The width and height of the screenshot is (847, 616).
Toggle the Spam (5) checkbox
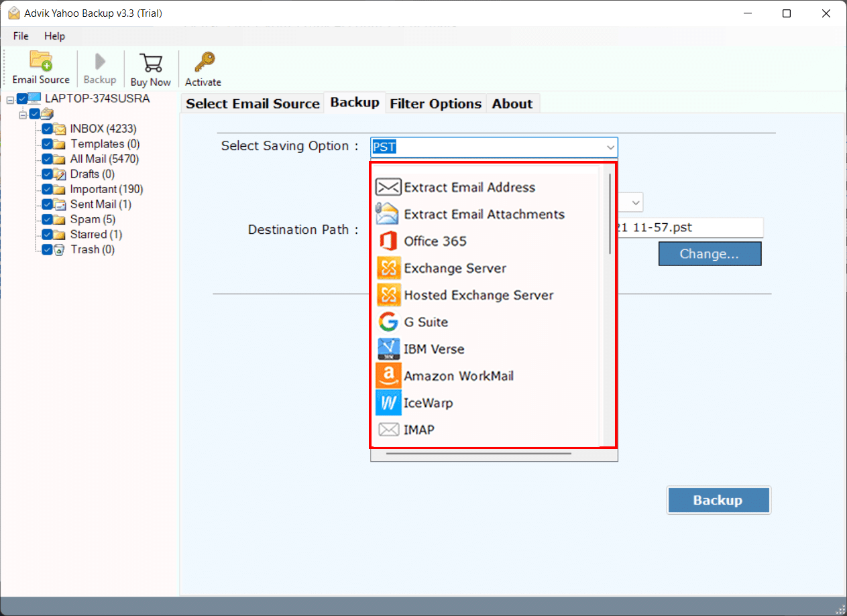click(x=47, y=219)
